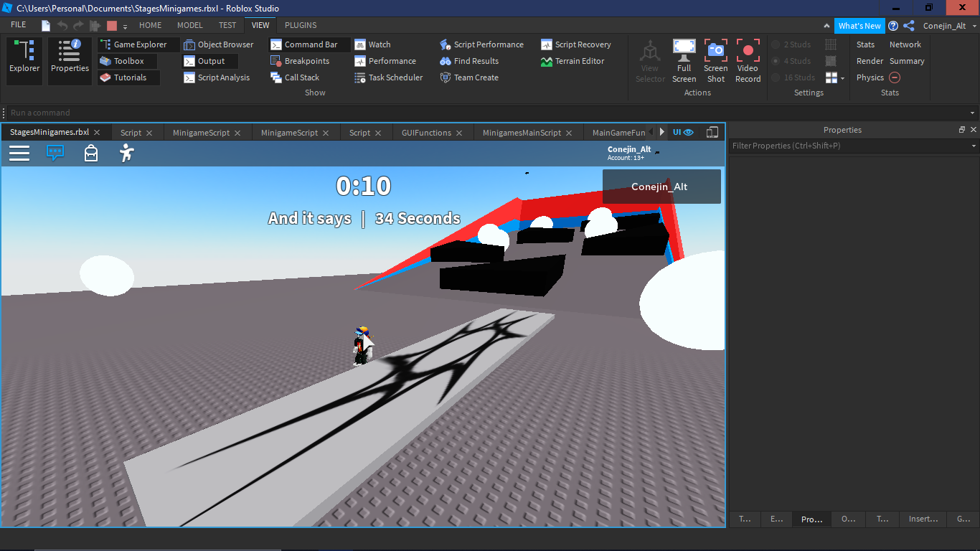
Task: Open the Properties panel from the ribbon
Action: (70, 61)
